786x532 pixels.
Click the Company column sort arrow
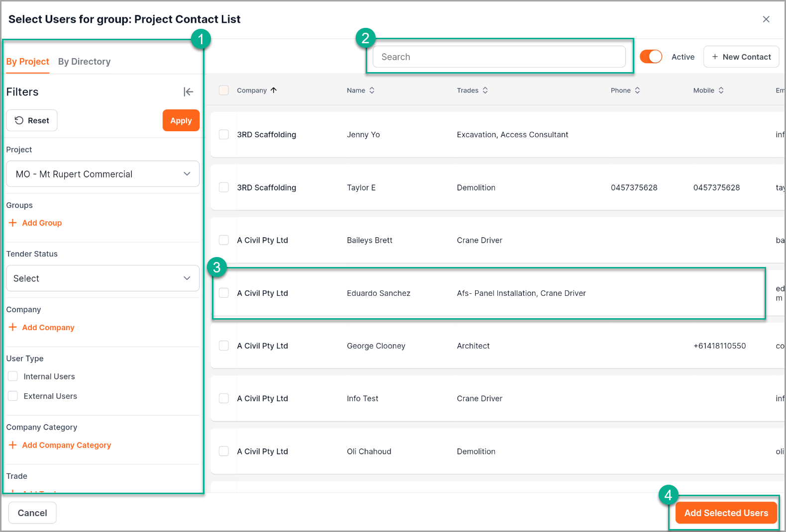click(274, 90)
